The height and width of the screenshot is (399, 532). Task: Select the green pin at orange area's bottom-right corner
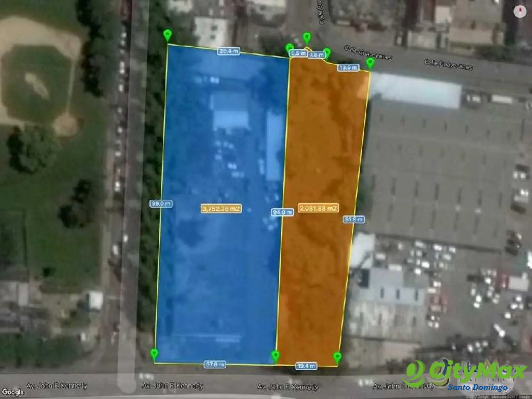[337, 358]
